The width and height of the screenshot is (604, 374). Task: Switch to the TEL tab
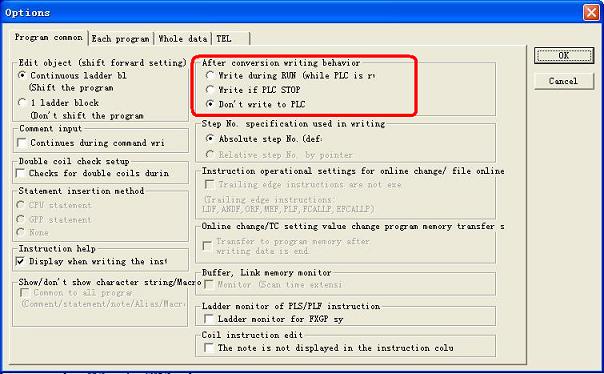pyautogui.click(x=231, y=39)
